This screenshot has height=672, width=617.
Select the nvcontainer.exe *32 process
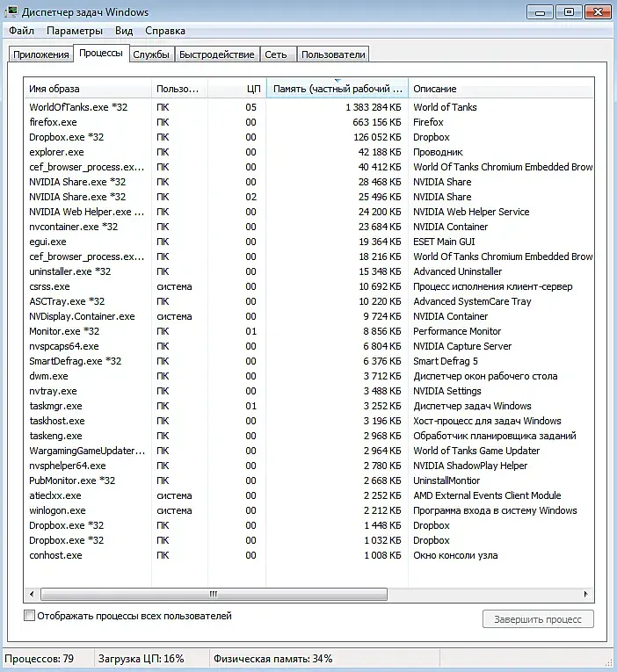[308, 227]
